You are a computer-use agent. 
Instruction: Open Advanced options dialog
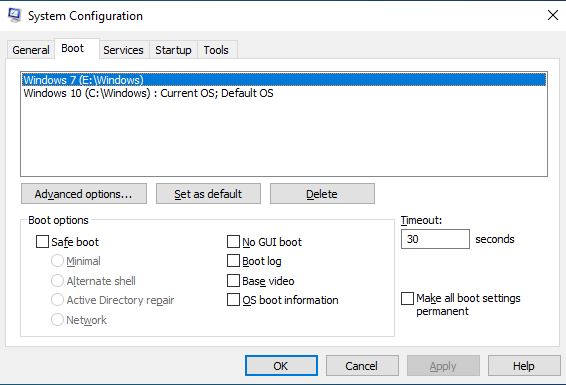coord(84,194)
